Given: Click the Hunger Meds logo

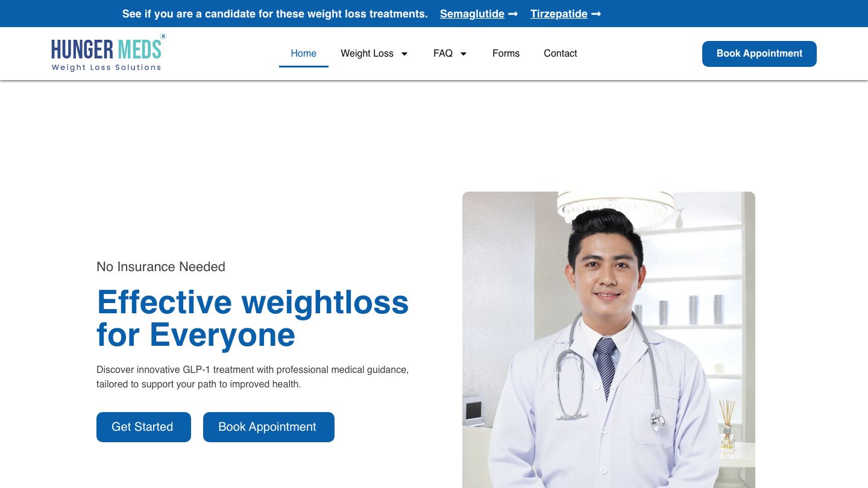Looking at the screenshot, I should tap(107, 53).
